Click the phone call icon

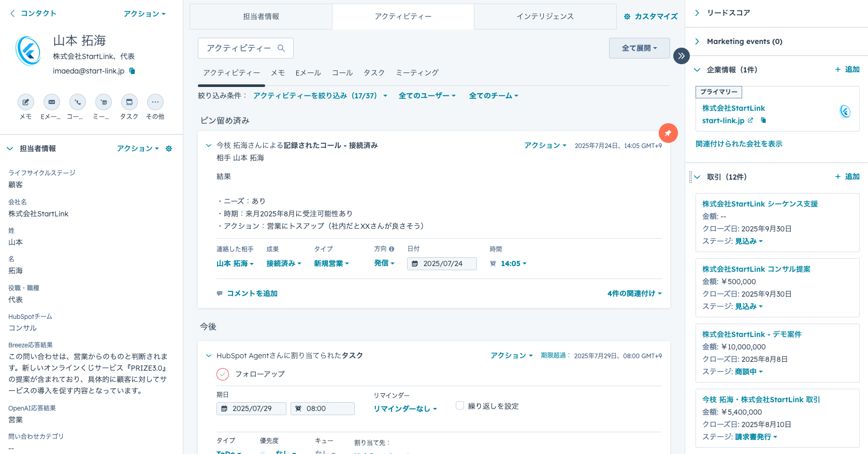pos(77,102)
